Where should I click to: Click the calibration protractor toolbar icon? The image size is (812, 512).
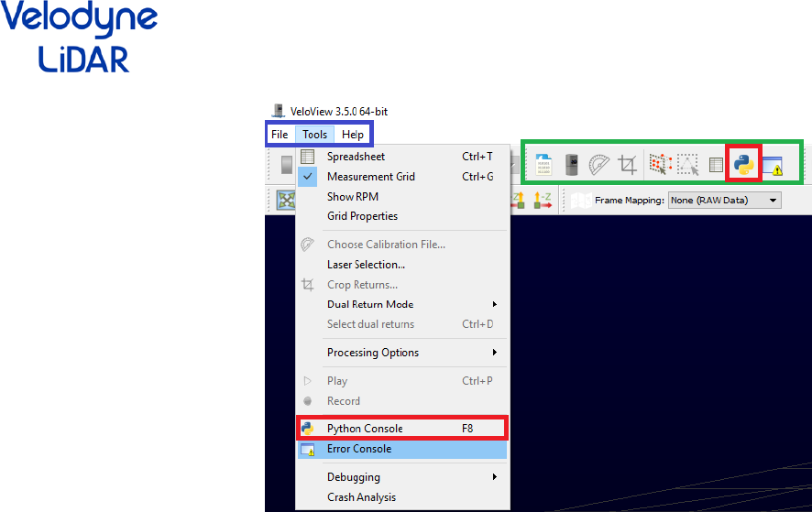point(599,165)
